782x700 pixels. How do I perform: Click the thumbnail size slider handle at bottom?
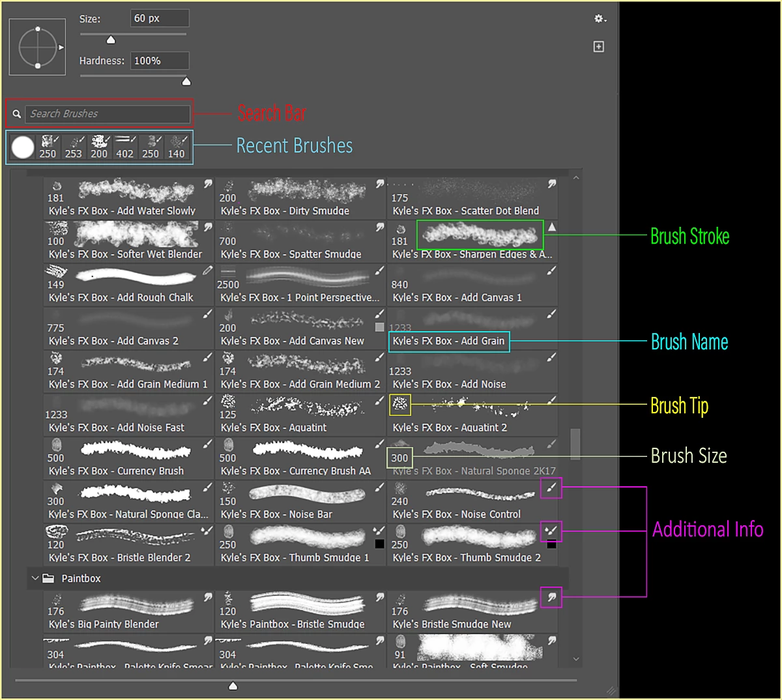click(233, 686)
